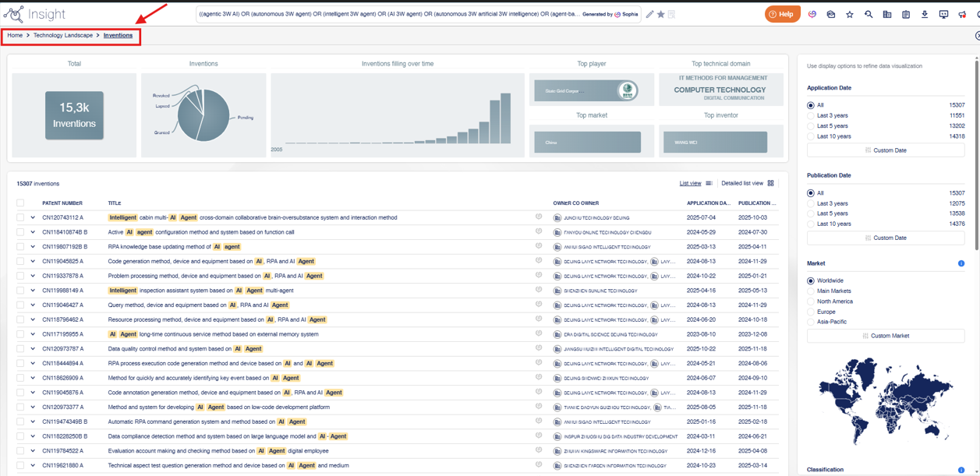Click owner building icon for Inspur Zhuoshu Big Data
The width and height of the screenshot is (980, 476).
click(557, 437)
